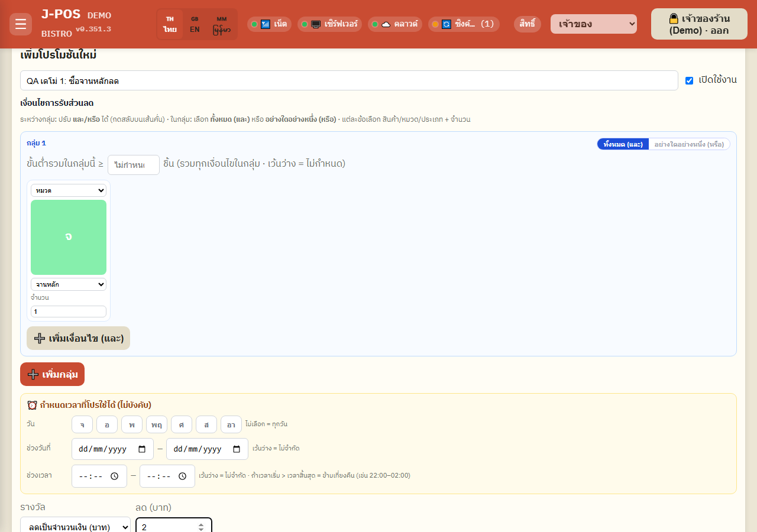Toggle Sunday (อา) day button
757x532 pixels.
(231, 424)
